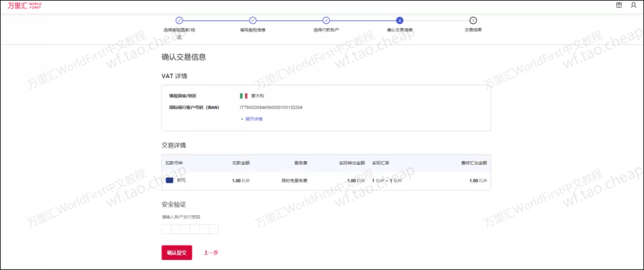The height and width of the screenshot is (270, 644).
Task: Click 欧元 currency name
Action: 181,180
